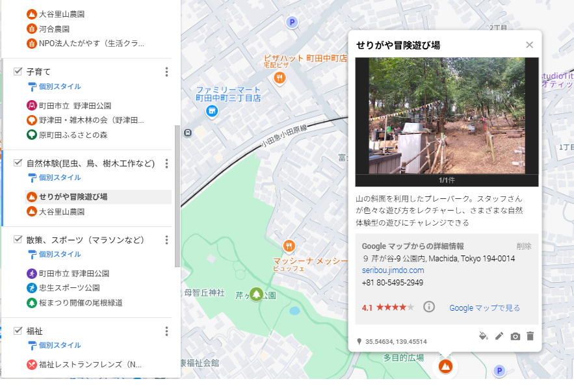The image size is (574, 392).
Task: Open the seribou.jimdo.com website link
Action: point(393,270)
